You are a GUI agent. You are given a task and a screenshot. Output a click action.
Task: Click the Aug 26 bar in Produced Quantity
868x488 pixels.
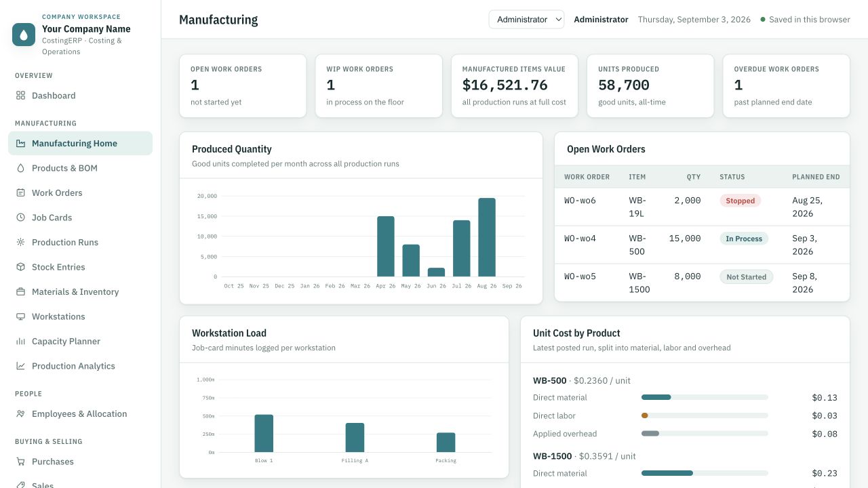point(487,237)
